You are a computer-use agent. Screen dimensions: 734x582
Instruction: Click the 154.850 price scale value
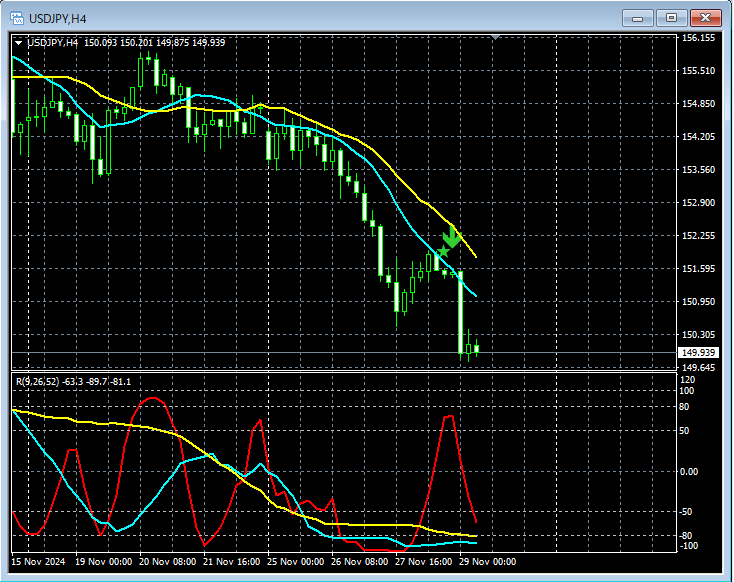698,103
